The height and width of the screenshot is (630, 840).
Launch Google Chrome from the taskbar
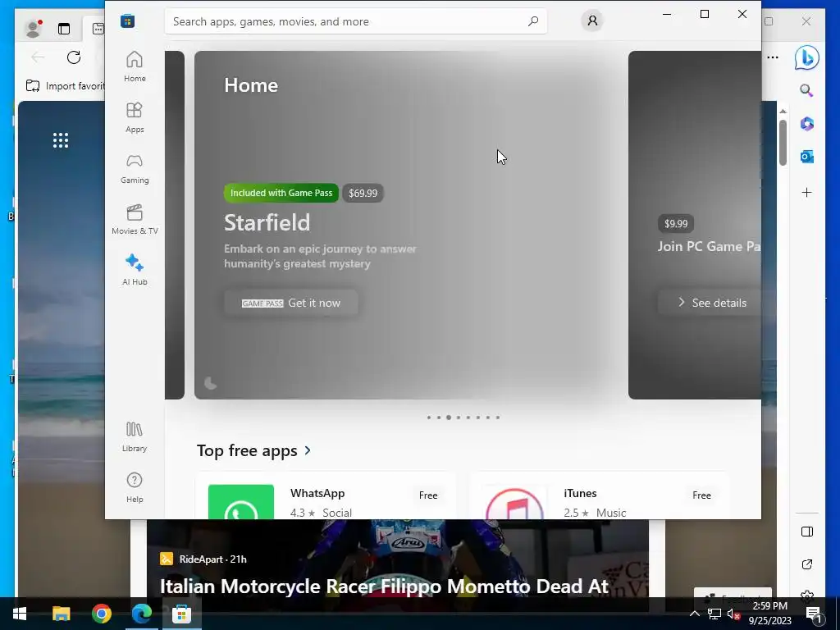pos(101,614)
